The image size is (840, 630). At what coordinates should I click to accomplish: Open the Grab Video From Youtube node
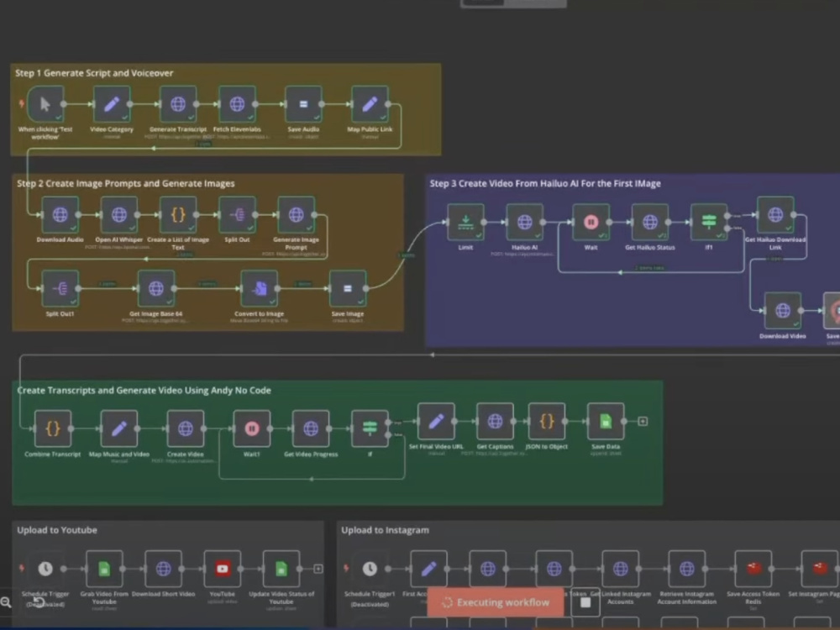(104, 569)
